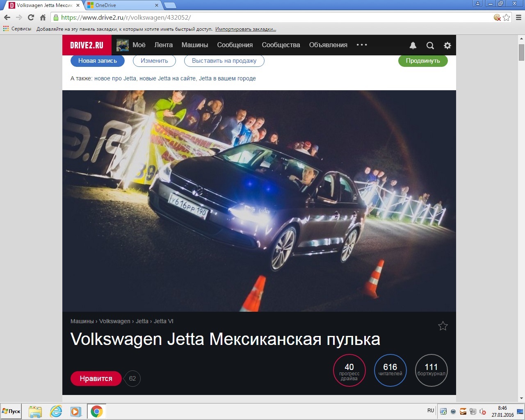The image size is (525, 420).
Task: Open Windows Explorer folder in taskbar
Action: [35, 411]
